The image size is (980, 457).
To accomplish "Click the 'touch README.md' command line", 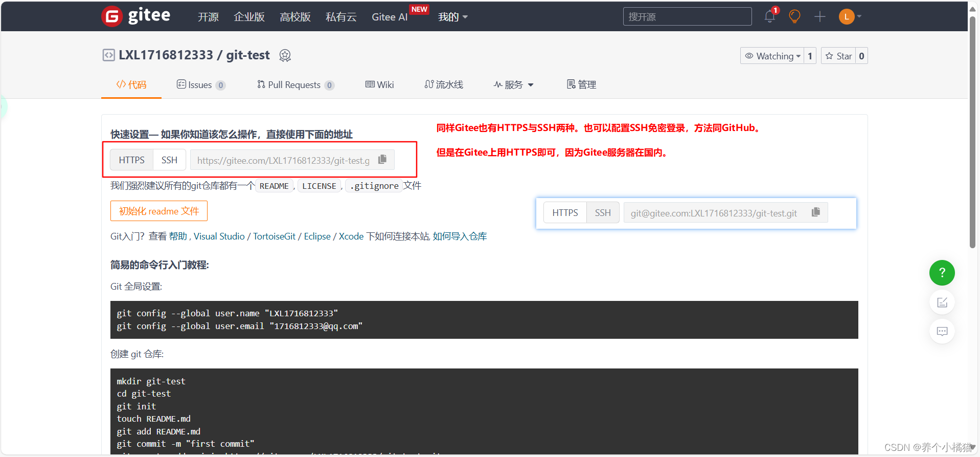I will click(153, 419).
